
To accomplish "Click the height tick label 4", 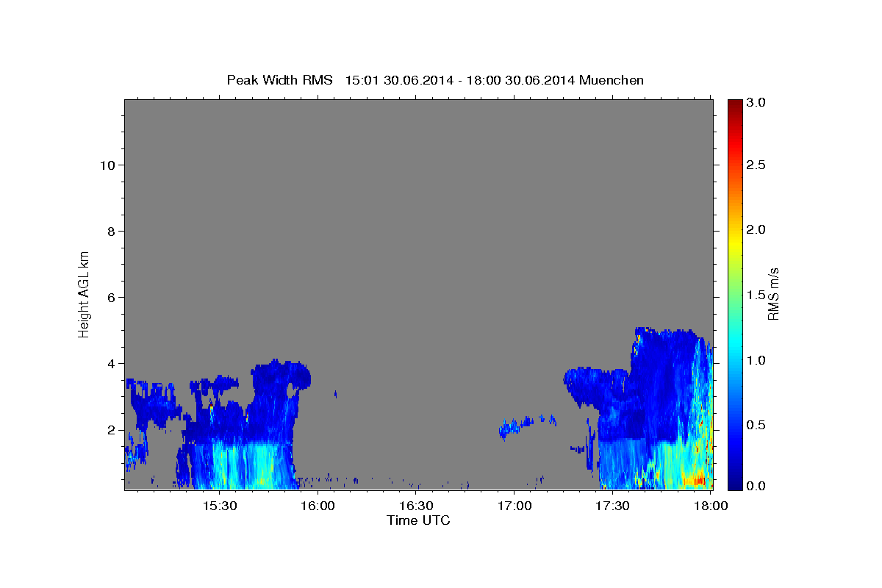I will click(x=111, y=364).
